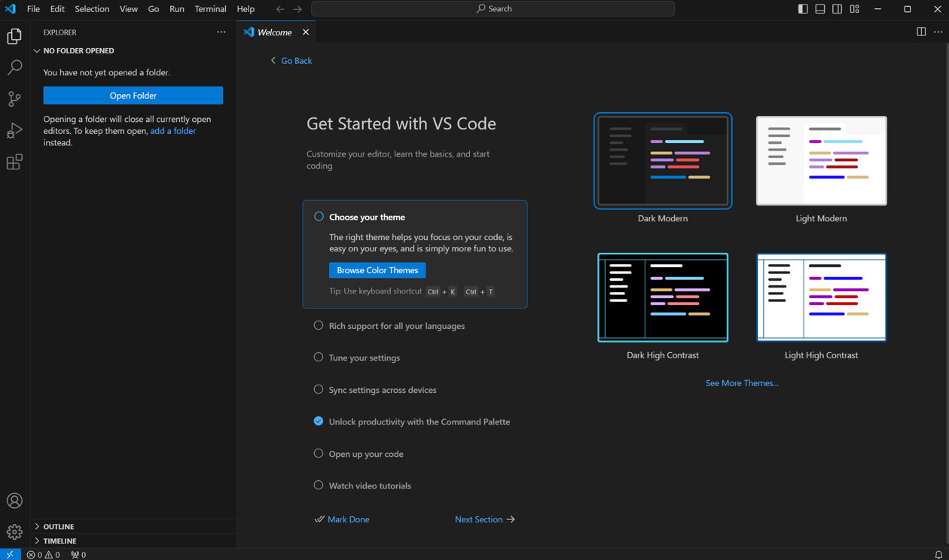
Task: Toggle the primary side bar layout icon
Action: point(803,9)
